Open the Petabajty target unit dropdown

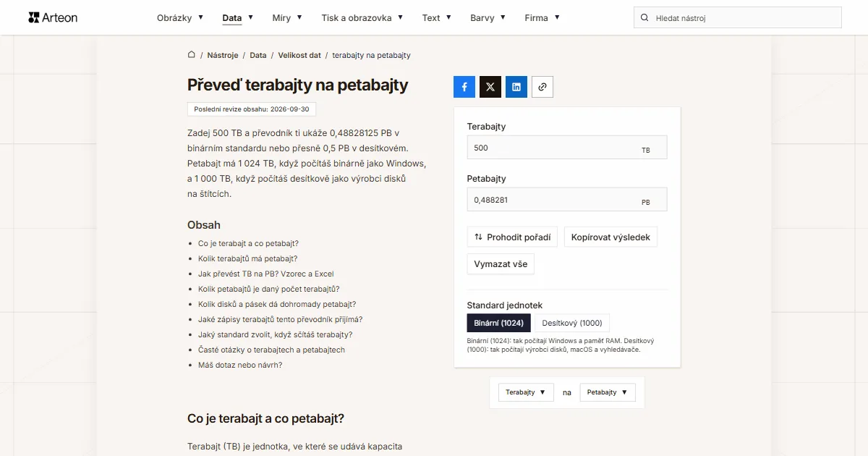click(x=608, y=392)
